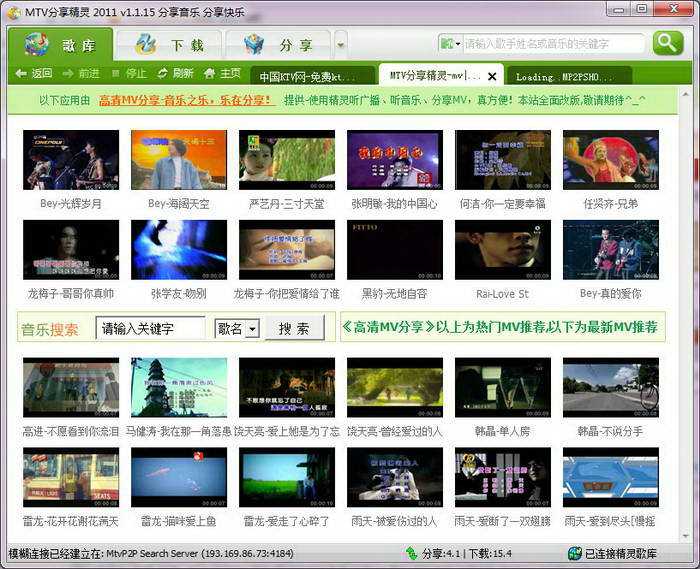Open Rai-Love St video thumbnail
Viewport: 700px width, 569px height.
coord(503,249)
